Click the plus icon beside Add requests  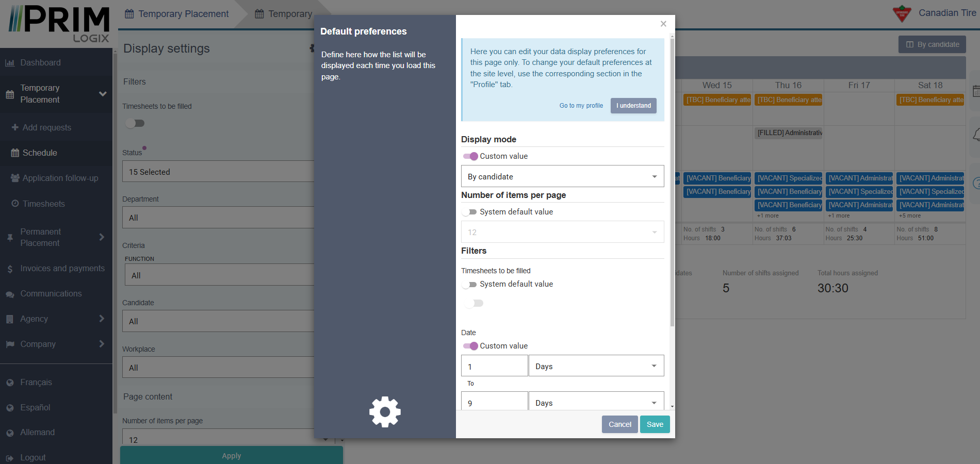15,127
